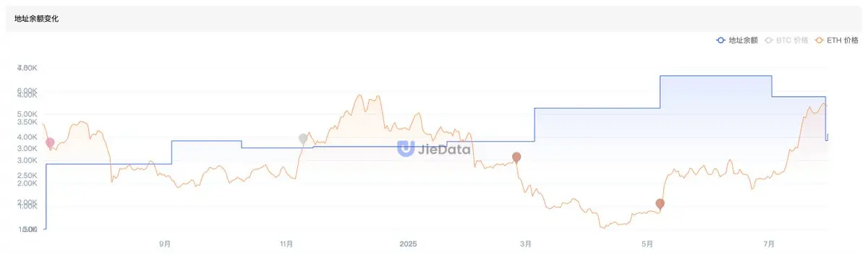
Task: Select the brown pin marker after 5月
Action: click(660, 205)
